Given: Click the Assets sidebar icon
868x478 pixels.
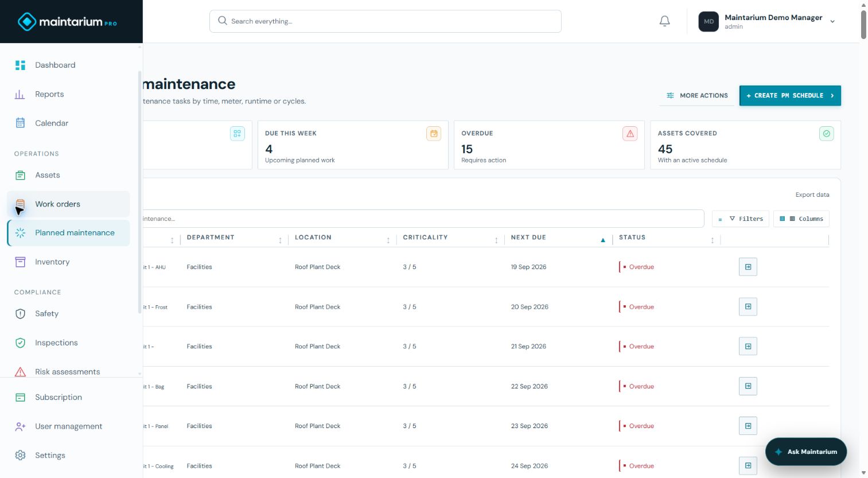Looking at the screenshot, I should 20,175.
